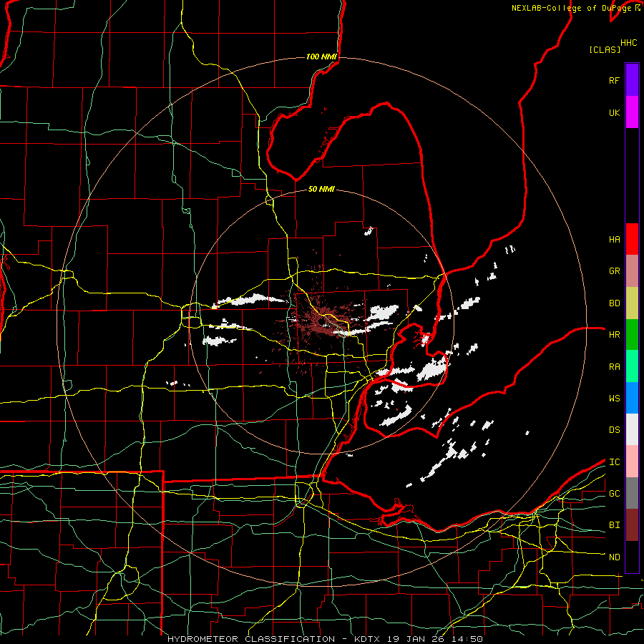Screen dimensions: 644x644
Task: Click the HA red legend swatch
Action: (632, 239)
